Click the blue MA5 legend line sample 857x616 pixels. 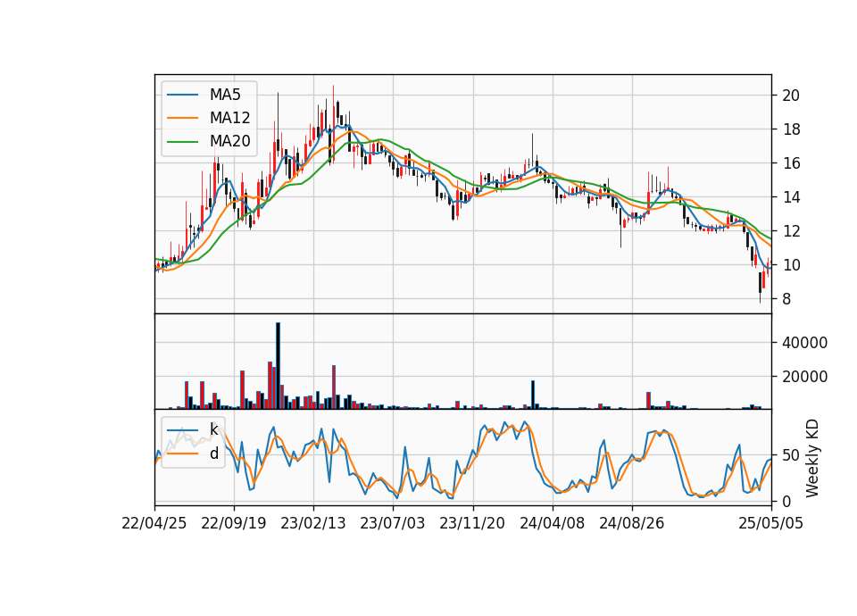182,95
